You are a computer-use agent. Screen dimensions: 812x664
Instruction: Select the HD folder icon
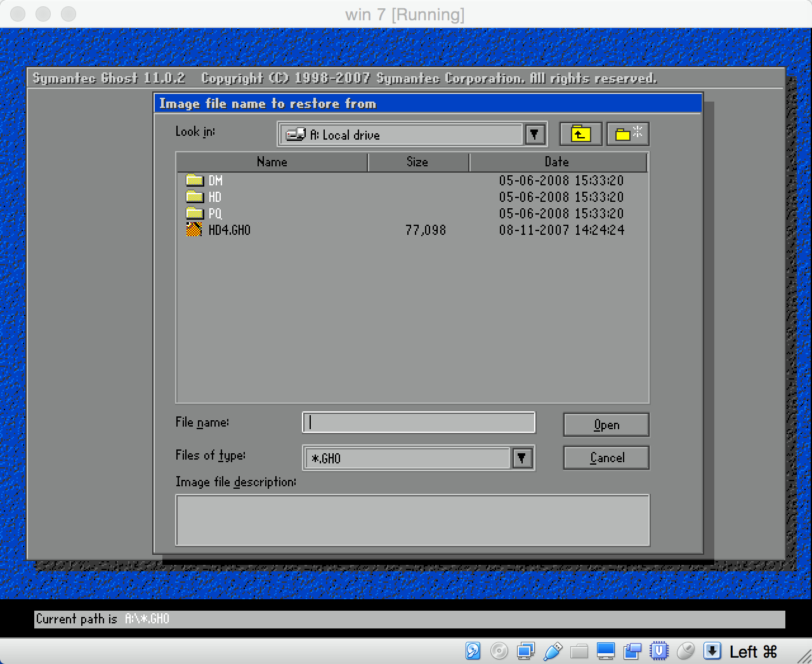coord(194,197)
